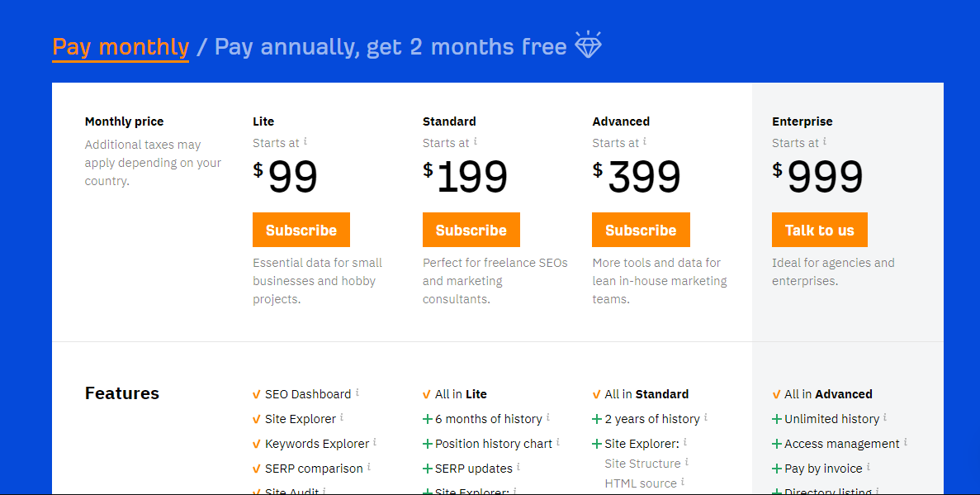980x495 pixels.
Task: Open info icon beside Access management
Action: click(905, 442)
